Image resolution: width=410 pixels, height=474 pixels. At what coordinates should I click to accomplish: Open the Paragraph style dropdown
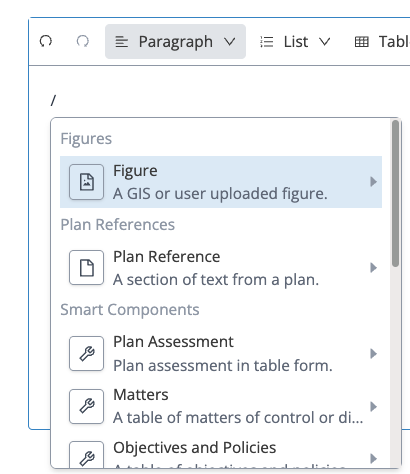[175, 41]
